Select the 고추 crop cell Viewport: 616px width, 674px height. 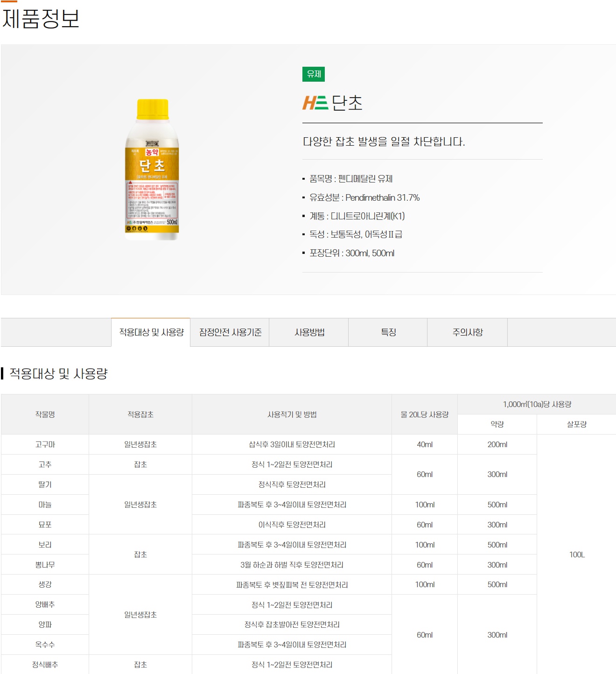[x=45, y=464]
